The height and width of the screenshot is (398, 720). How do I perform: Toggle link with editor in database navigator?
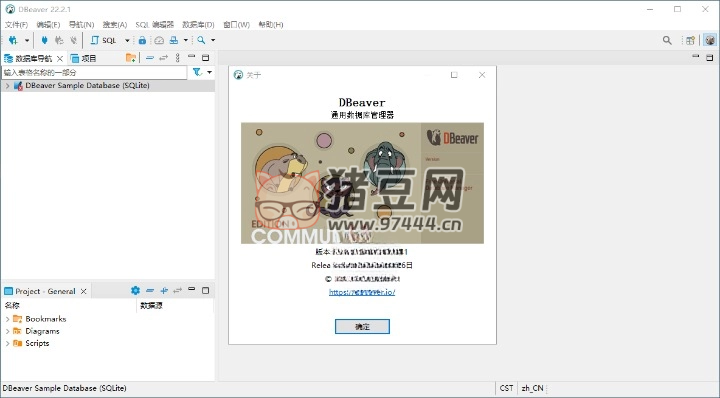pyautogui.click(x=163, y=58)
